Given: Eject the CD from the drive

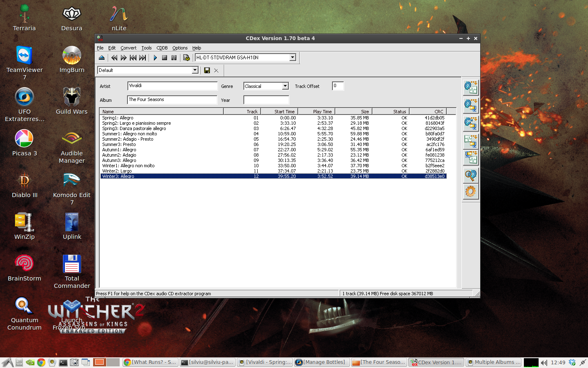Looking at the screenshot, I should (101, 58).
